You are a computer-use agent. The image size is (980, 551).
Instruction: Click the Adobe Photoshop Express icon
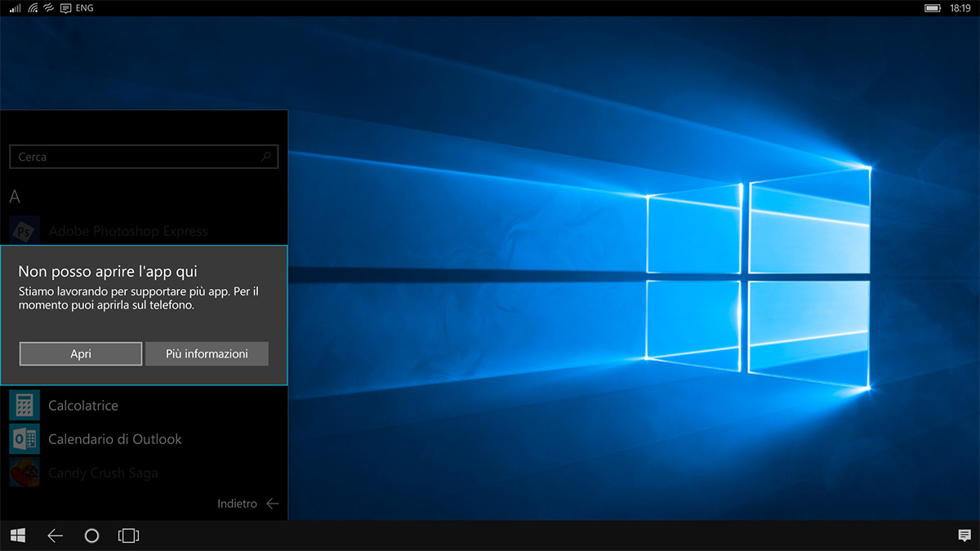pos(24,231)
